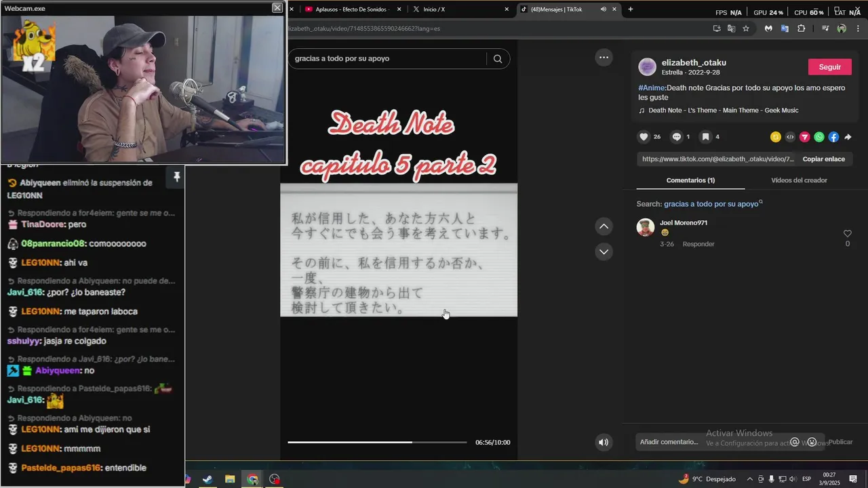Open weather widget 9°C Despejado
This screenshot has height=488, width=868.
pos(707,479)
